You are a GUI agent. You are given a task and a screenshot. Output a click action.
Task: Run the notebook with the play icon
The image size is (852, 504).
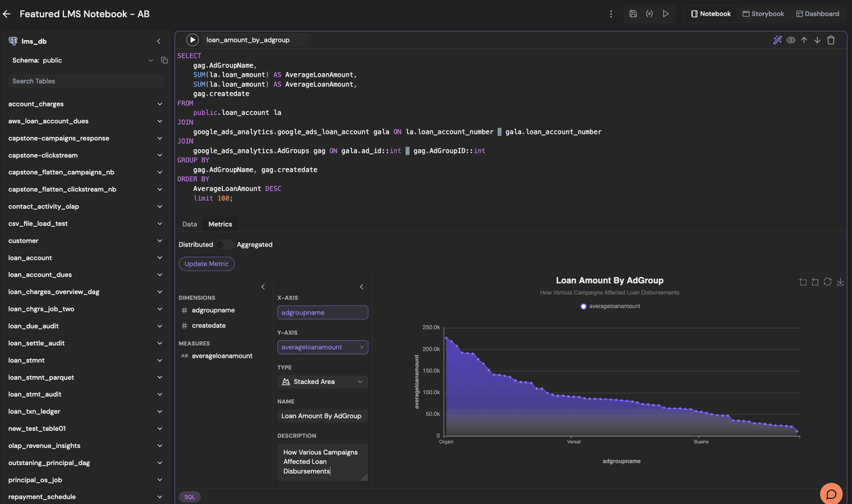[667, 13]
